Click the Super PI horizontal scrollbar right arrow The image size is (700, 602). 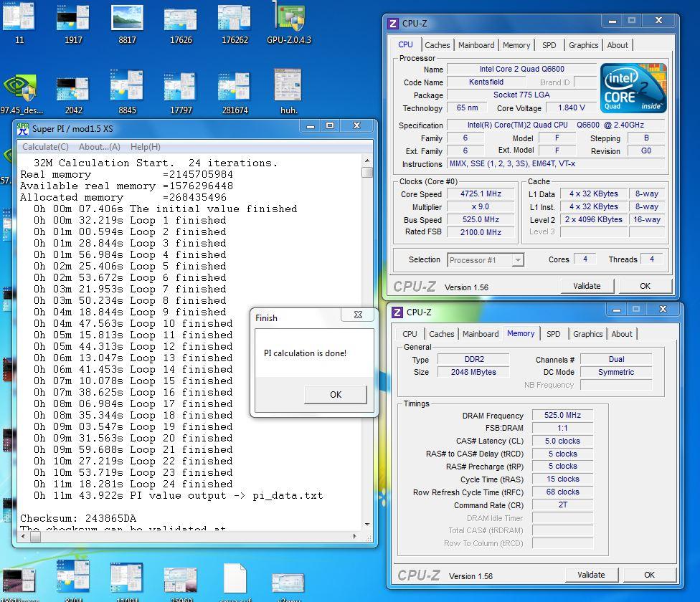355,537
